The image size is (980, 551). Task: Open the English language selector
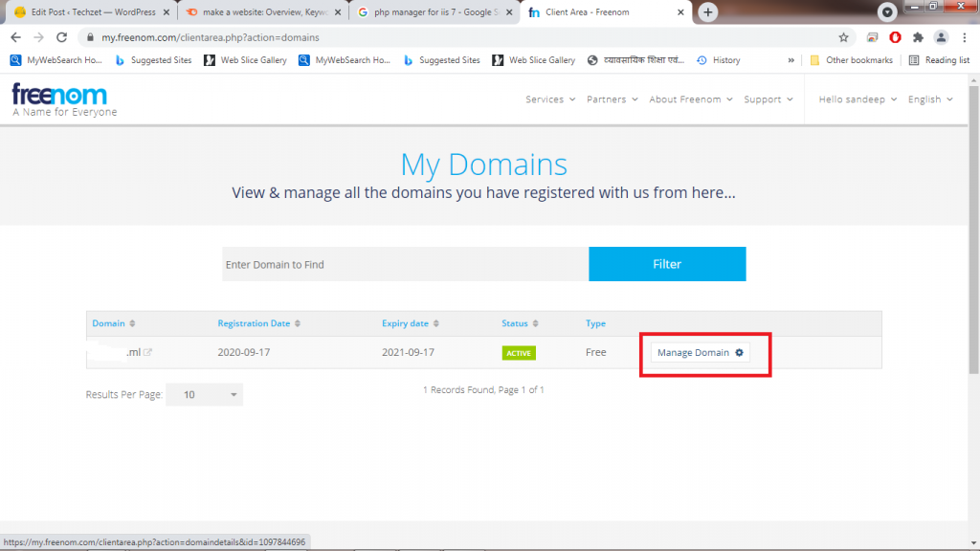[930, 99]
